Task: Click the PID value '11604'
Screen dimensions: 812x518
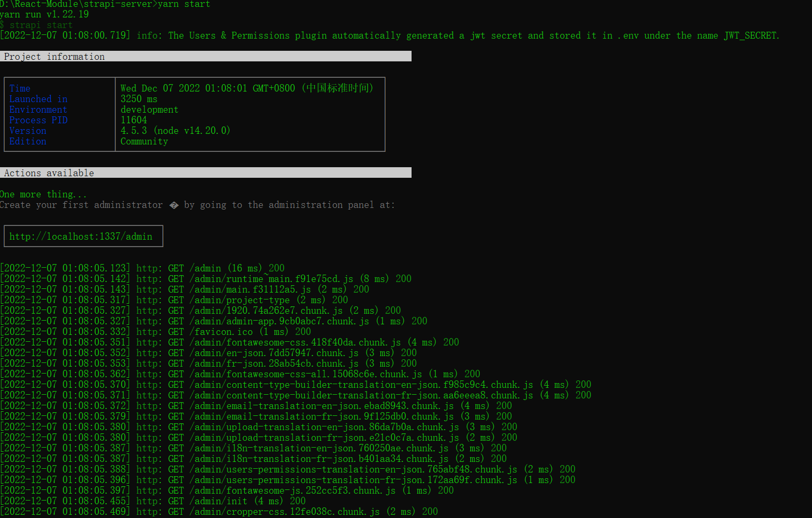Action: pyautogui.click(x=134, y=120)
